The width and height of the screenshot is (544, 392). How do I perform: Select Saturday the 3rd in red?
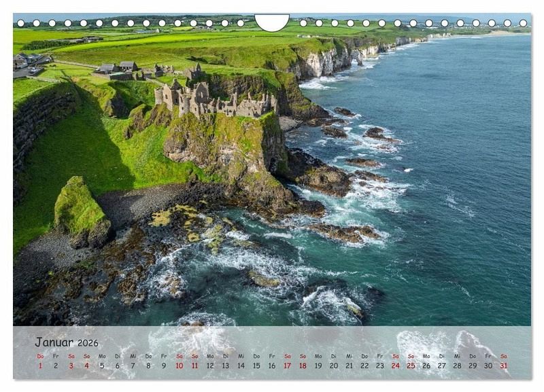71,366
